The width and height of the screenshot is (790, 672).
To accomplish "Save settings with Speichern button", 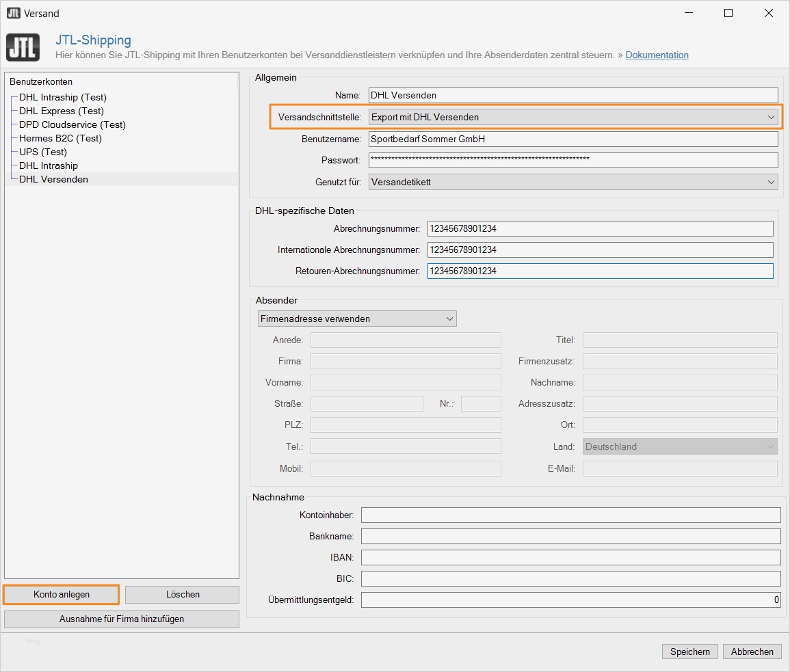I will pyautogui.click(x=690, y=651).
